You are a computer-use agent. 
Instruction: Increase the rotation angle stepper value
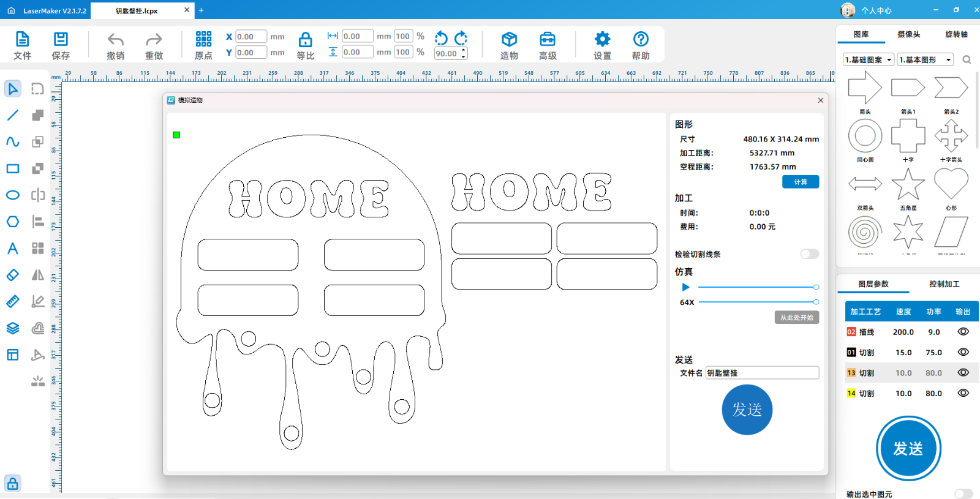click(x=464, y=50)
